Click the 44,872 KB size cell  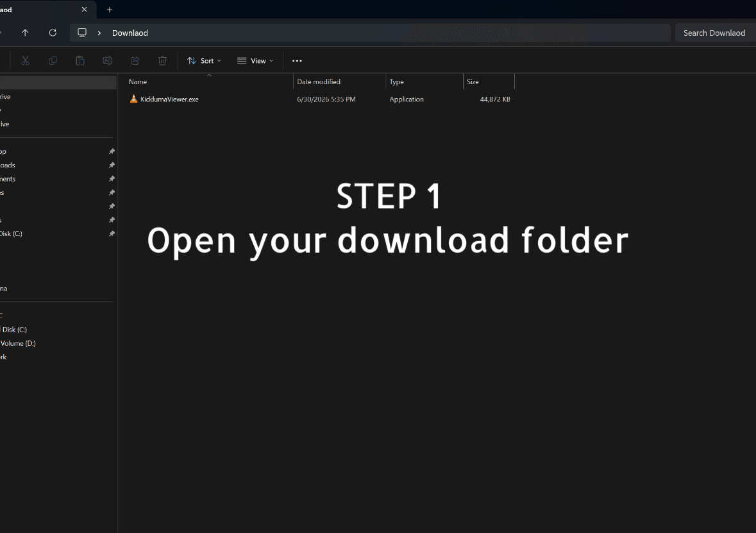pyautogui.click(x=495, y=99)
